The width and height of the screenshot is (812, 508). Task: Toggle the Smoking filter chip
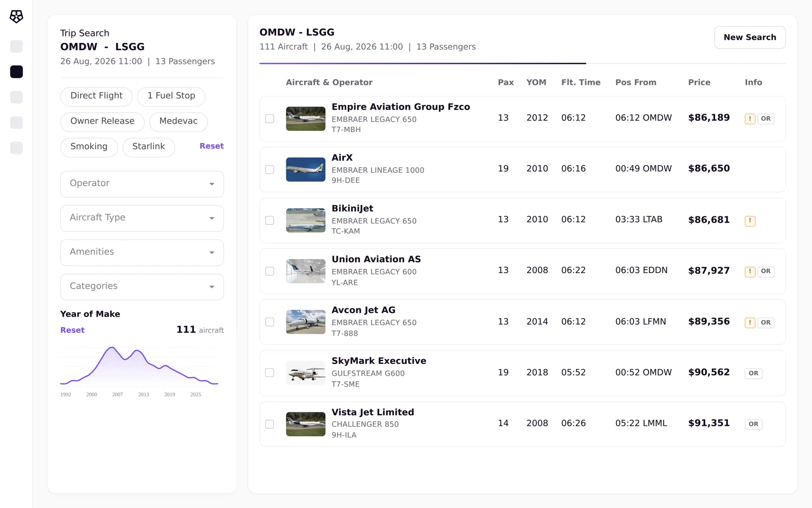pyautogui.click(x=89, y=147)
